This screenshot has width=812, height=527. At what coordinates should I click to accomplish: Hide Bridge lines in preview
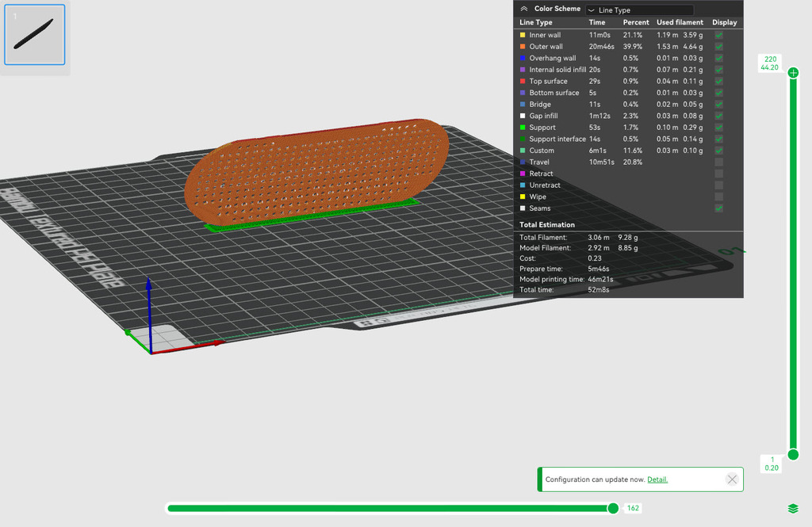[718, 105]
